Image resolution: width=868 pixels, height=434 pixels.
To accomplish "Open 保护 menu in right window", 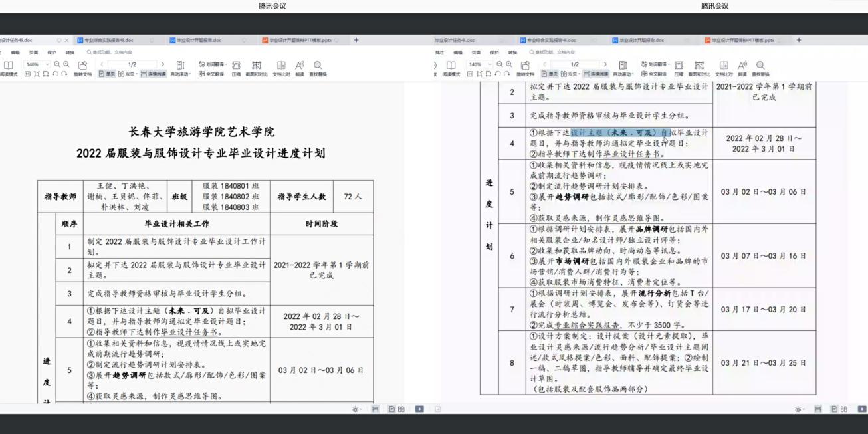I will point(494,52).
